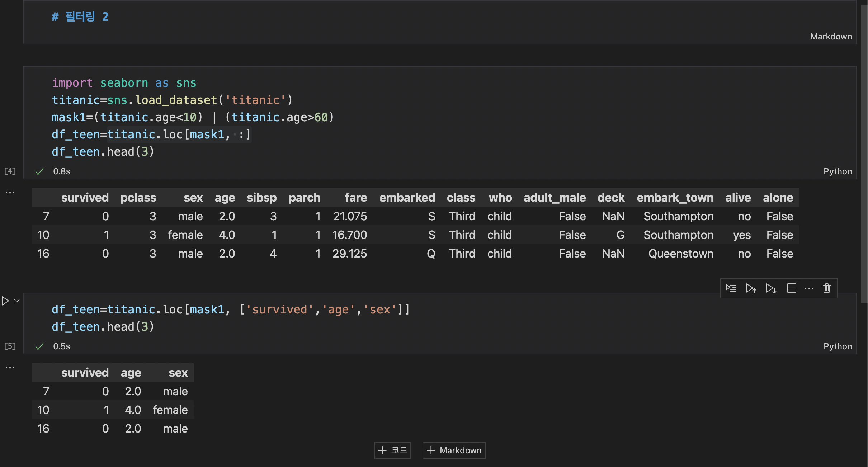Add a new Markdown cell button
This screenshot has height=467, width=868.
coord(454,450)
